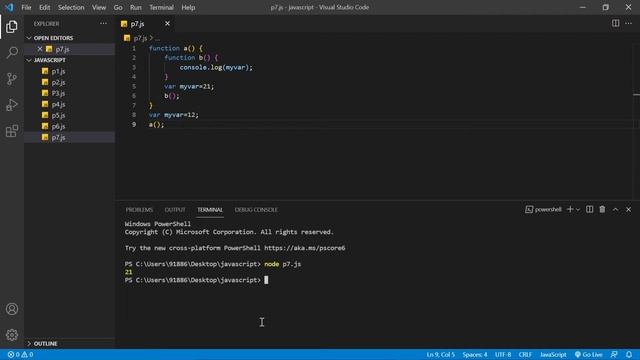The width and height of the screenshot is (640, 360).
Task: Click the Go Live status button
Action: 588,355
